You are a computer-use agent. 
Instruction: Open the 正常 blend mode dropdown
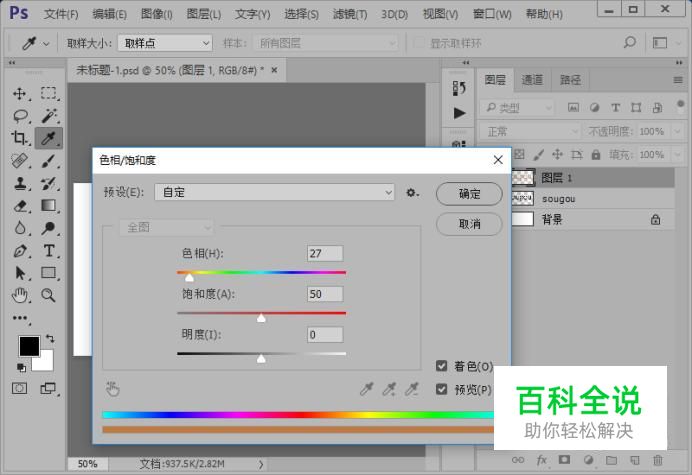[x=530, y=131]
